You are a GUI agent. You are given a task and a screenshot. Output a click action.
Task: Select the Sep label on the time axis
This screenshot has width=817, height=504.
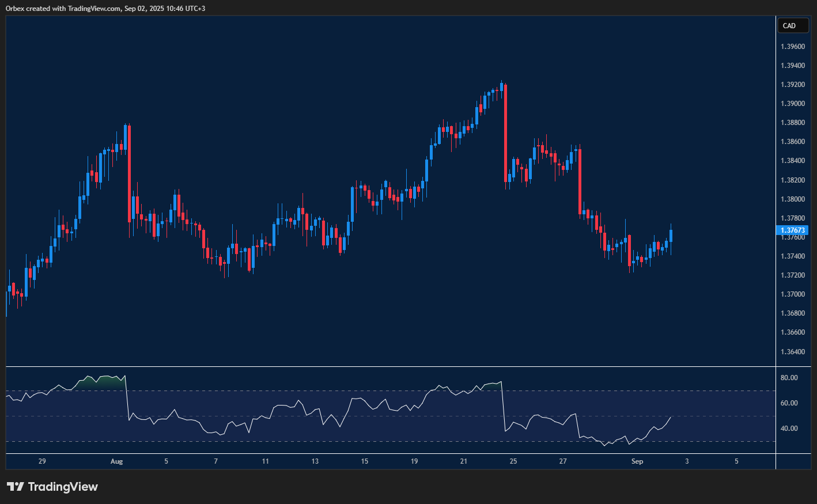(x=637, y=461)
